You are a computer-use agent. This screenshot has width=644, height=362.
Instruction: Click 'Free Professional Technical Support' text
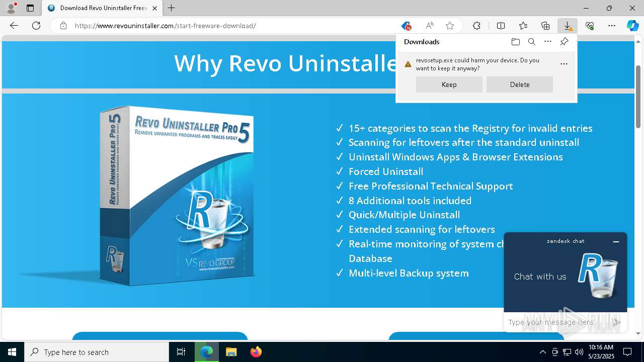431,186
